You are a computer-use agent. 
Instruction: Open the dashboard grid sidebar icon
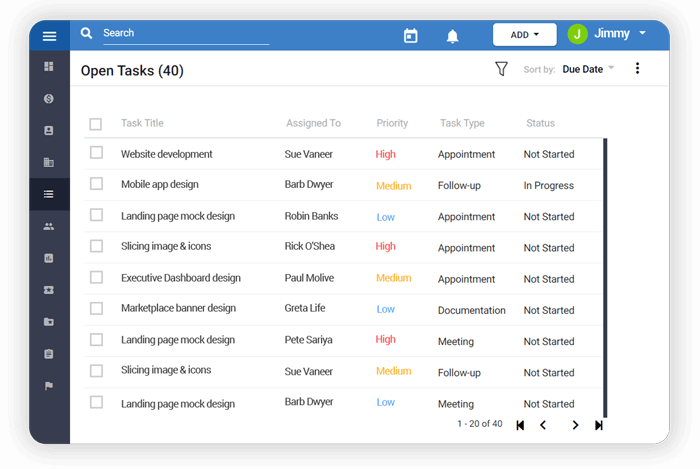click(x=49, y=66)
